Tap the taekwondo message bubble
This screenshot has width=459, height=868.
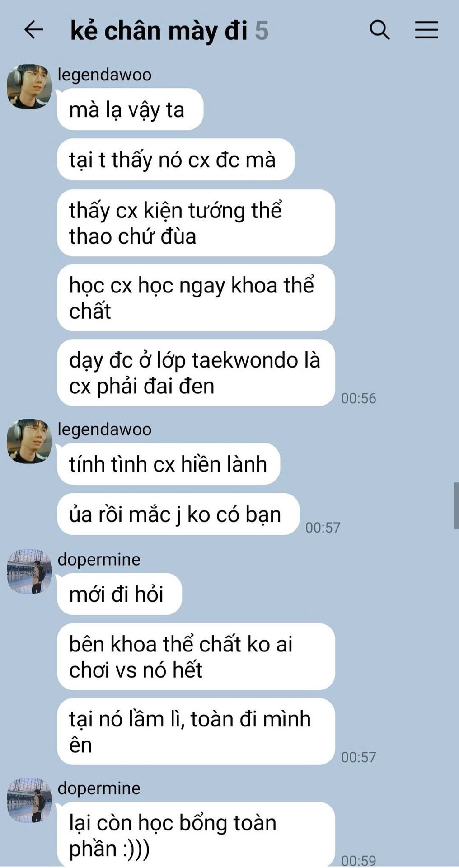(196, 373)
